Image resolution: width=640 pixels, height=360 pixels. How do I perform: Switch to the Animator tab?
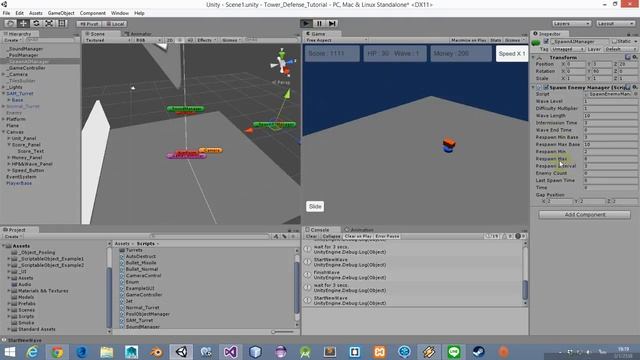tap(138, 34)
